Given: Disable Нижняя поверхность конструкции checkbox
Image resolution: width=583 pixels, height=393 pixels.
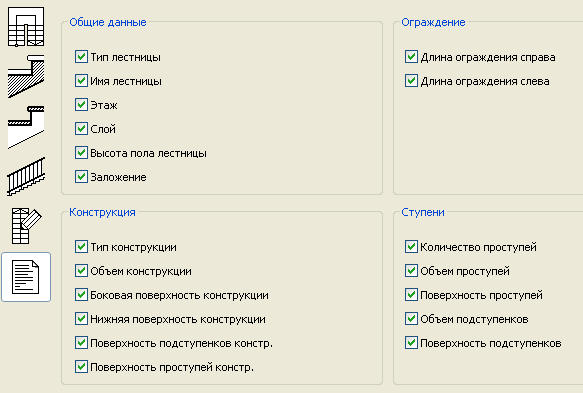Looking at the screenshot, I should click(81, 319).
